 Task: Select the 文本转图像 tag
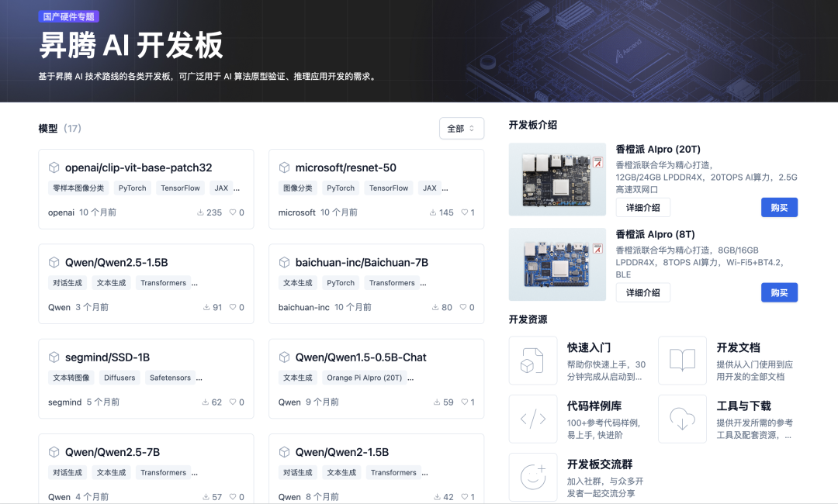(x=71, y=378)
